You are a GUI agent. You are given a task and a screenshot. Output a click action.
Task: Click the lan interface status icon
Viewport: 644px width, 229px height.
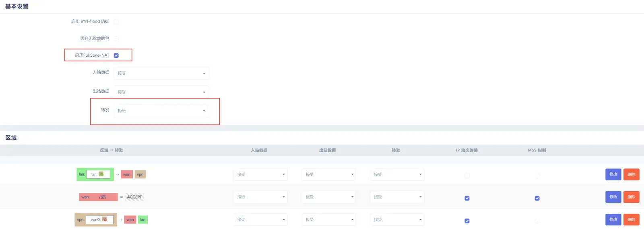coord(101,174)
